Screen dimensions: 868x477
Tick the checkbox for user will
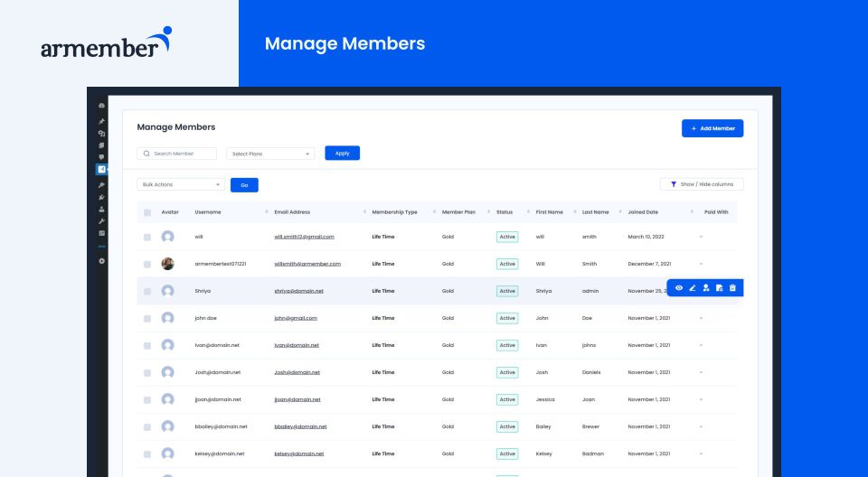[147, 237]
